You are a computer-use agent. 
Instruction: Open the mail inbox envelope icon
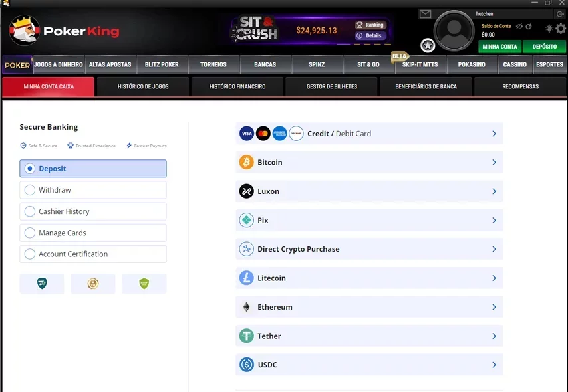coord(425,14)
